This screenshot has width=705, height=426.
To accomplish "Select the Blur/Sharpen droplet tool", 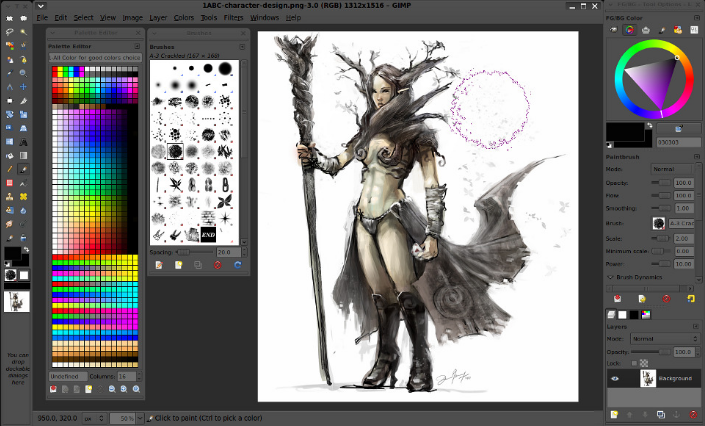I will click(23, 211).
